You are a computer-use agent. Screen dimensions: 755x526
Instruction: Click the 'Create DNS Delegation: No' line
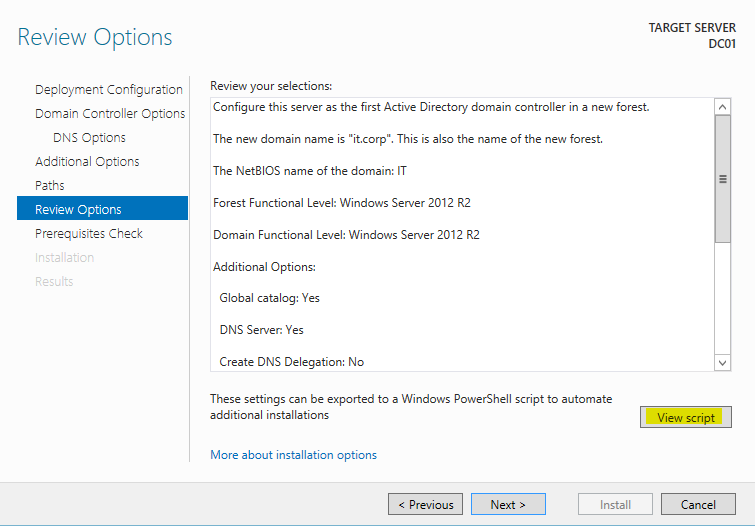click(x=291, y=362)
